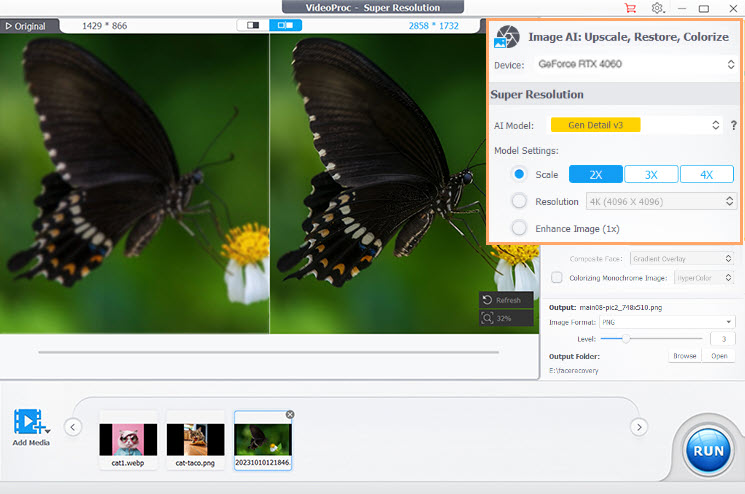Image resolution: width=745 pixels, height=494 pixels.
Task: Choose the 2X scale option
Action: 596,174
